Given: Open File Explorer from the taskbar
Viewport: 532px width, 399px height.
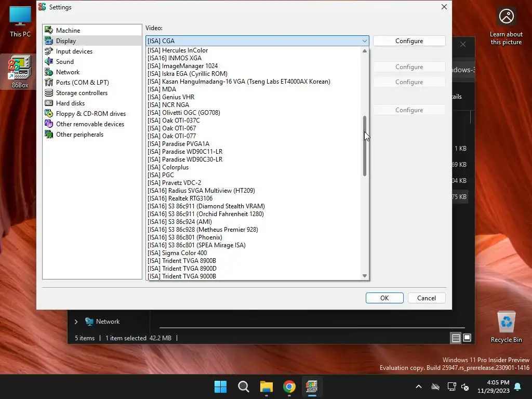Looking at the screenshot, I should pos(267,387).
